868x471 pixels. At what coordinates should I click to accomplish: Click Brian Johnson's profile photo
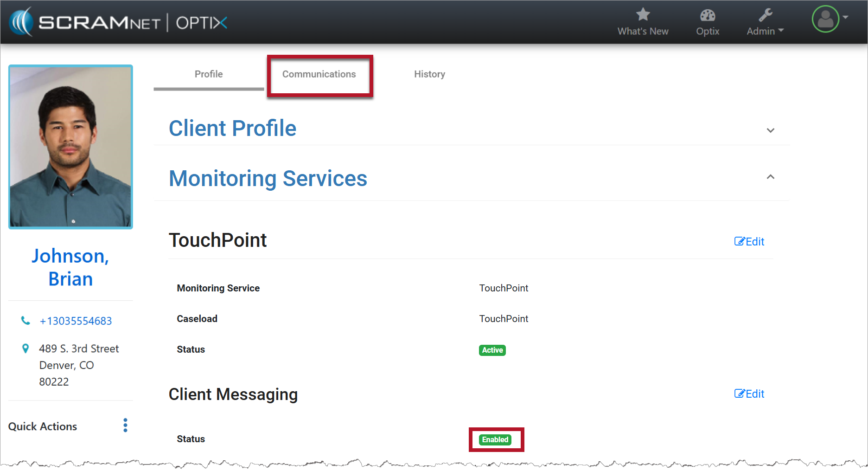pyautogui.click(x=70, y=147)
